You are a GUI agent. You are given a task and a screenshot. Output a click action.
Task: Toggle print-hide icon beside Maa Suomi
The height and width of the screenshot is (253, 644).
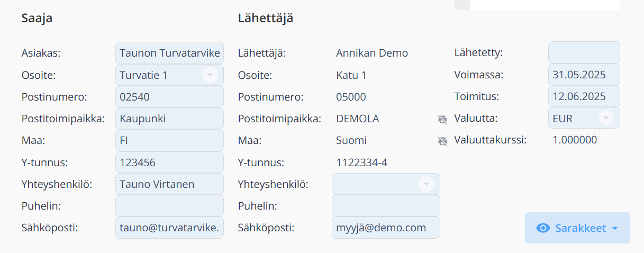tap(442, 141)
